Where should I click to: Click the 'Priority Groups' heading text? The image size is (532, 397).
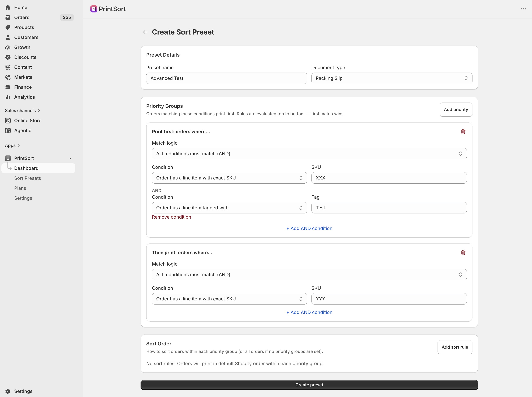coord(164,106)
